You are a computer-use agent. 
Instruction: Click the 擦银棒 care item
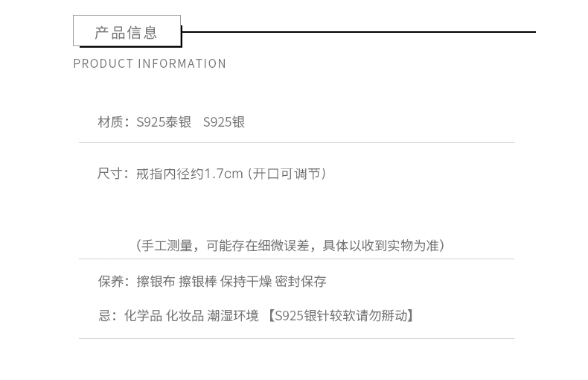pos(197,282)
